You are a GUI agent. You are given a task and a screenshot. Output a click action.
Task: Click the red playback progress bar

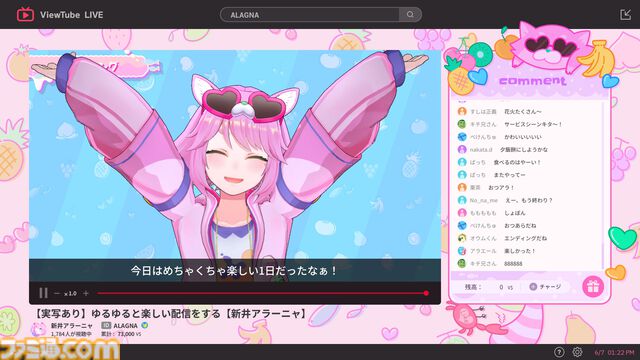click(262, 293)
